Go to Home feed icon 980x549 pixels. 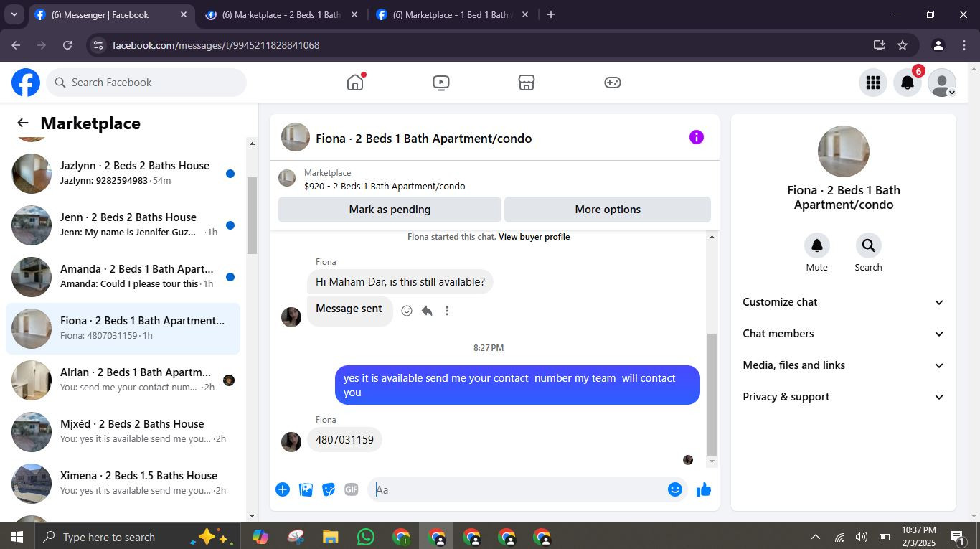point(355,83)
